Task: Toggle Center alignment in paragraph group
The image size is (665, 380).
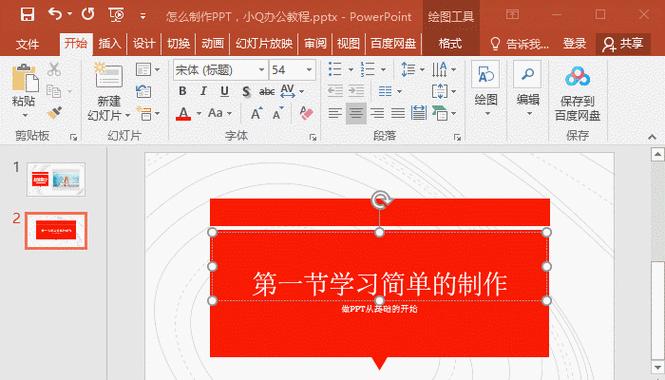Action: (x=356, y=113)
